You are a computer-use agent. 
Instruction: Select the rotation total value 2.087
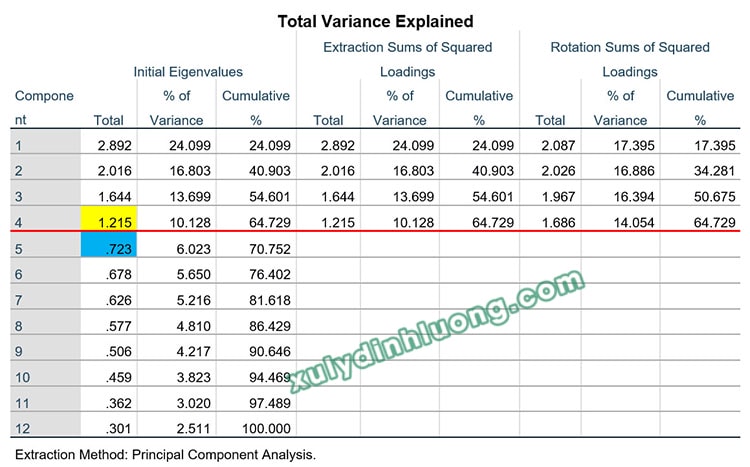(x=558, y=145)
